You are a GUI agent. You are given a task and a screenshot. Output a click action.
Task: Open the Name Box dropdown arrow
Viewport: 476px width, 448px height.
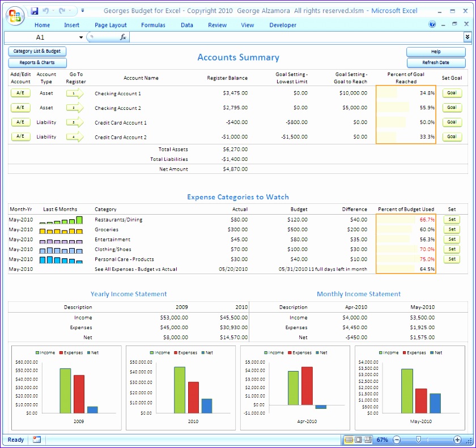pos(81,37)
